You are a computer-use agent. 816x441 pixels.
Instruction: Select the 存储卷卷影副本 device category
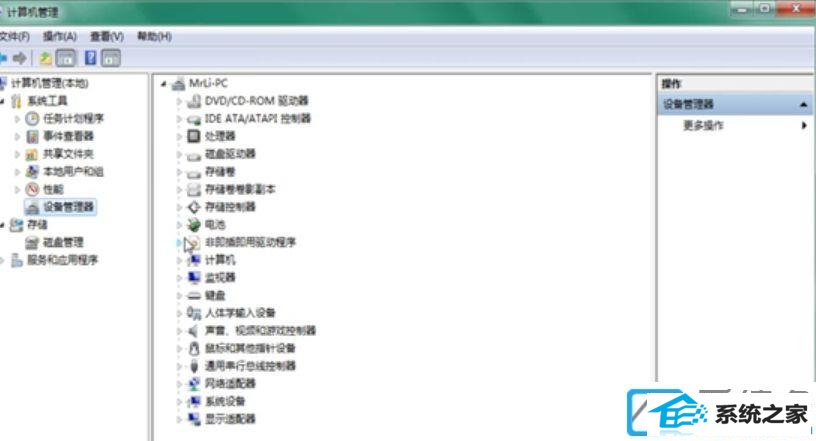point(240,189)
